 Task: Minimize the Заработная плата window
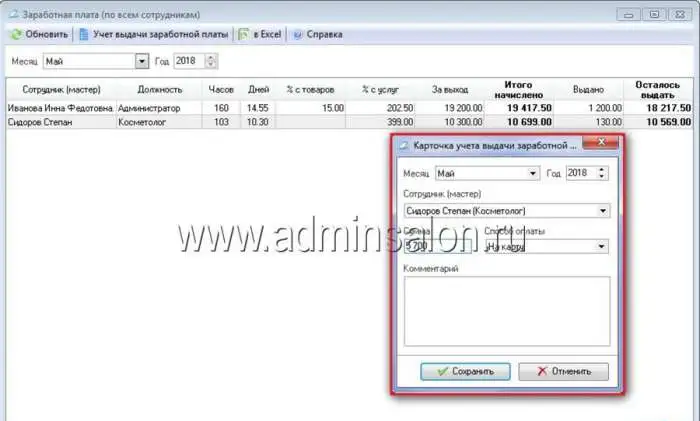click(x=629, y=15)
